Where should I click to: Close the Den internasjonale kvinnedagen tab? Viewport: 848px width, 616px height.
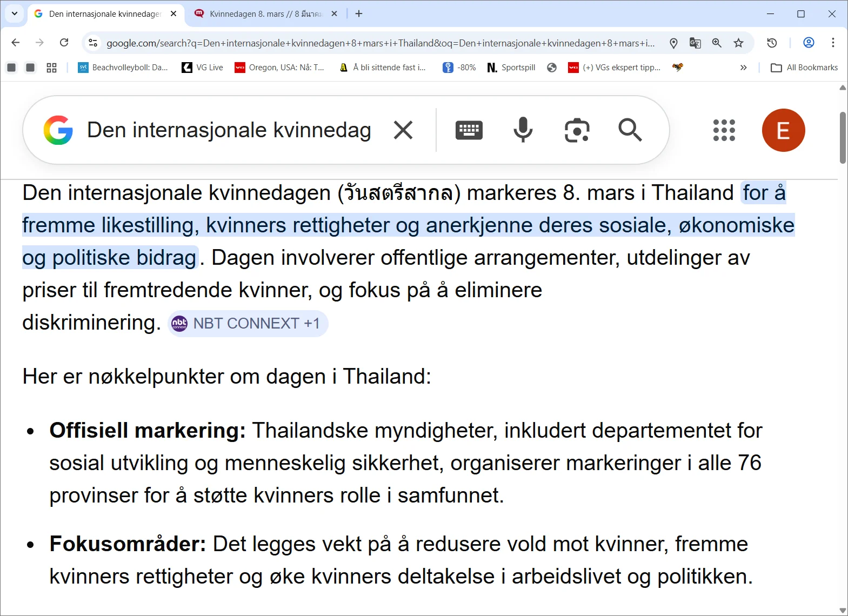point(173,14)
